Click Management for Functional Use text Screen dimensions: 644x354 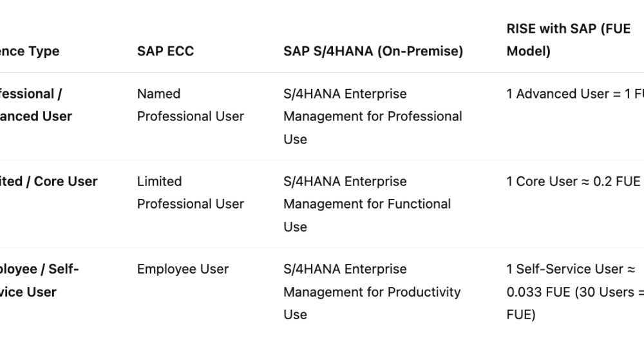point(367,215)
